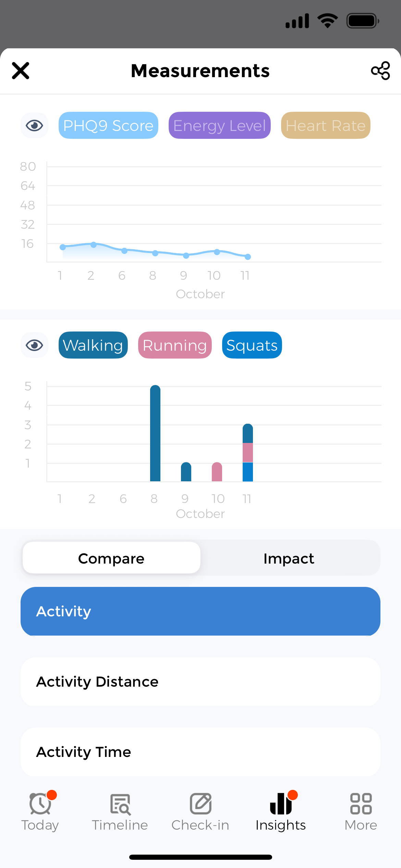Image resolution: width=401 pixels, height=868 pixels.
Task: Toggle visibility of the measurements chart
Action: (34, 125)
